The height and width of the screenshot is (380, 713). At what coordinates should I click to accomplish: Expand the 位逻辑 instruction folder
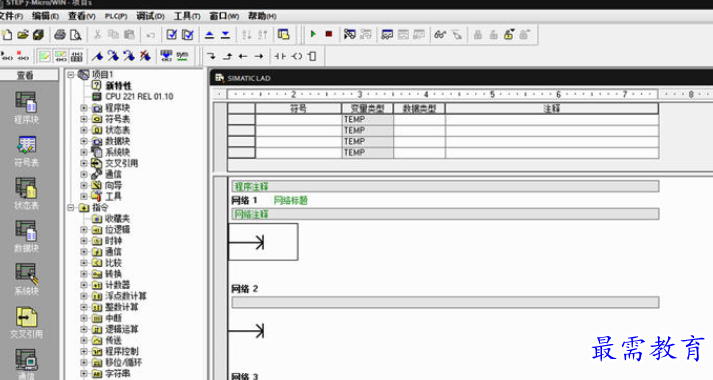tap(84, 230)
